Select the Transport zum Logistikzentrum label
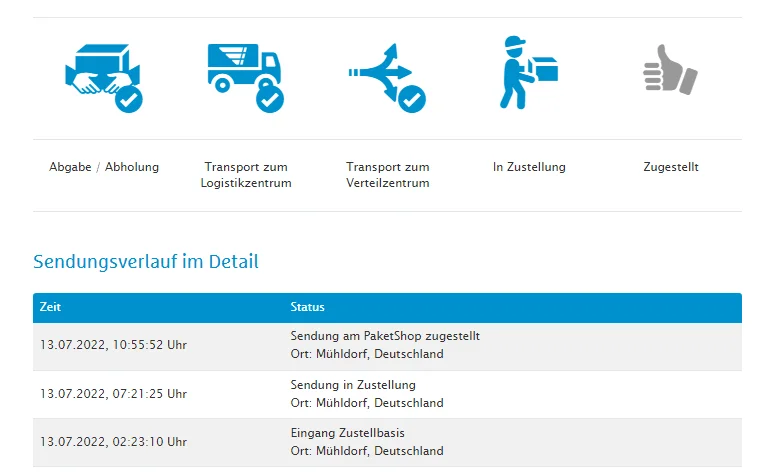Screen dimensions: 760x475 [x=246, y=175]
